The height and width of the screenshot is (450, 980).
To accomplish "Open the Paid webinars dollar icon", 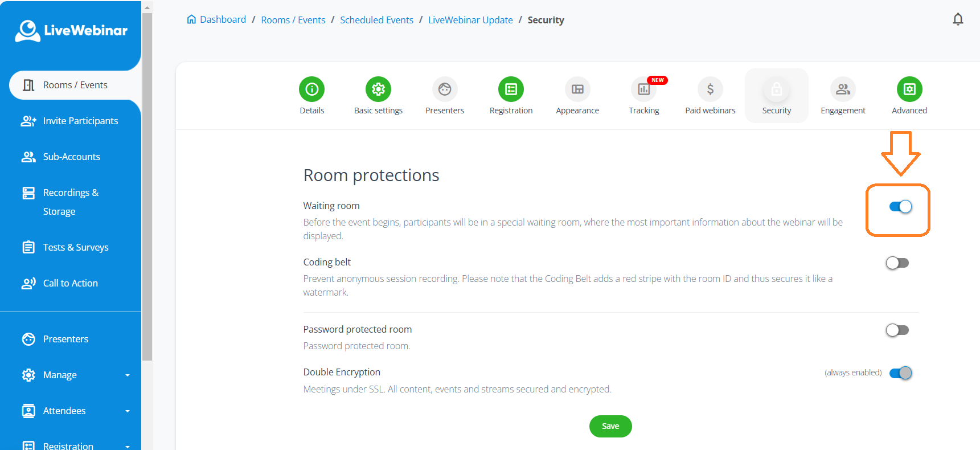I will pyautogui.click(x=710, y=89).
